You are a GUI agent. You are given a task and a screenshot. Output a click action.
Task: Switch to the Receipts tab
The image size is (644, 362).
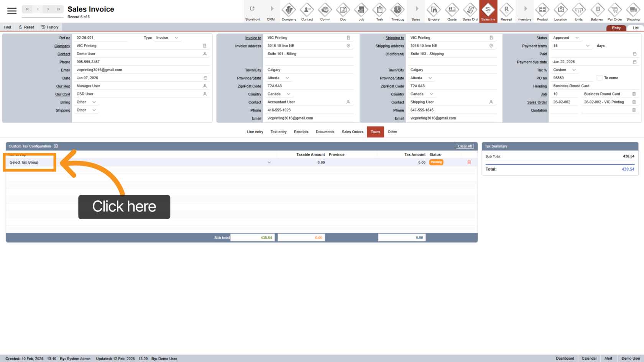(x=301, y=132)
